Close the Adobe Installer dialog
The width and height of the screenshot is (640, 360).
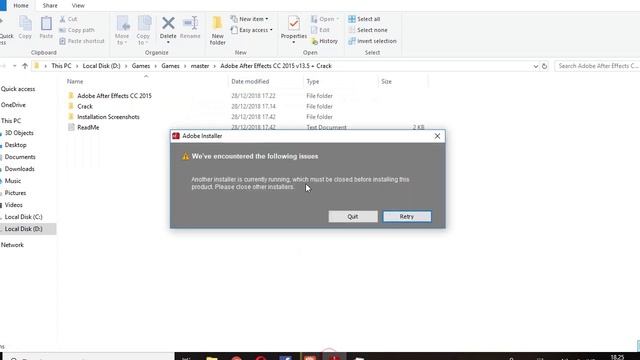click(437, 136)
